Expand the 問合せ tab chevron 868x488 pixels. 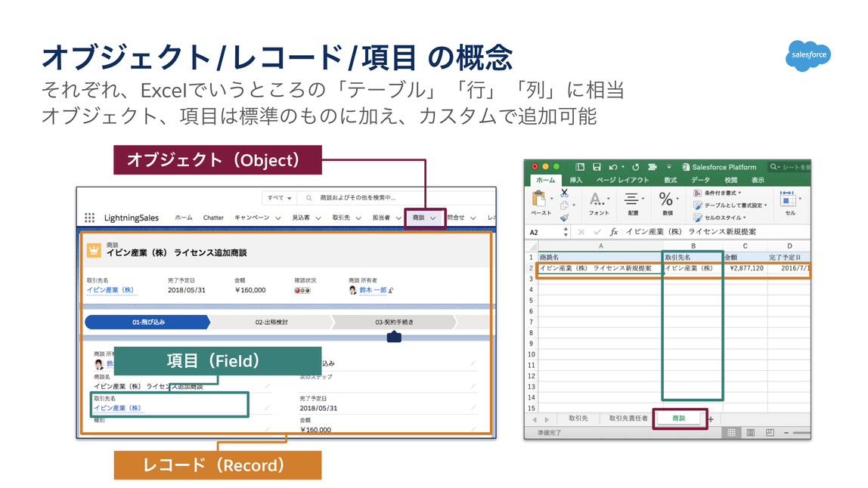[473, 218]
